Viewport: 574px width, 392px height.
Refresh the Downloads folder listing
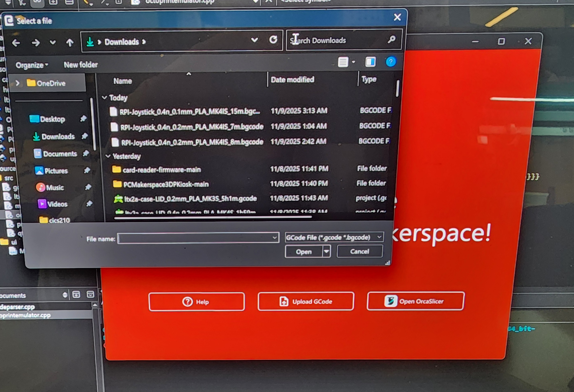(x=273, y=40)
